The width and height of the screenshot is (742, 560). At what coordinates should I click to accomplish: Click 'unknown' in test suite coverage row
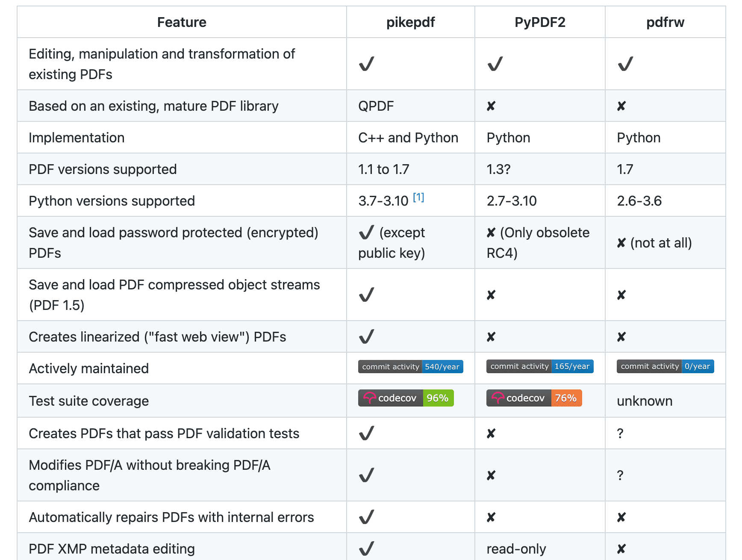645,401
